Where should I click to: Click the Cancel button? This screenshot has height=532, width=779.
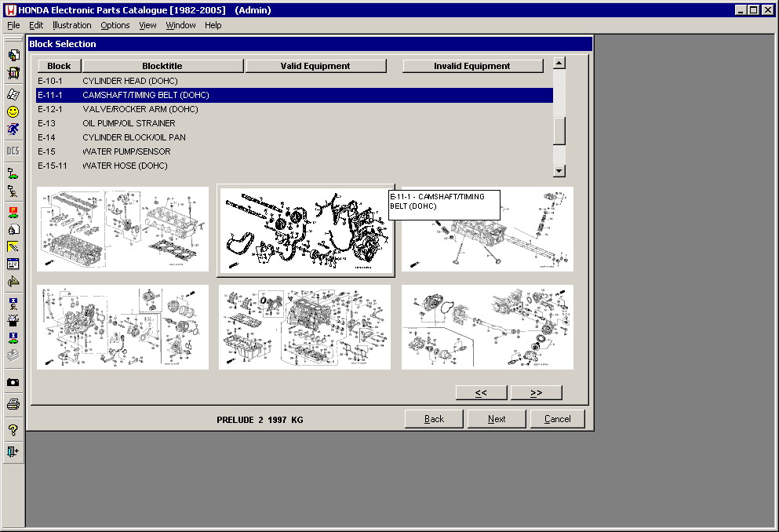click(x=557, y=419)
